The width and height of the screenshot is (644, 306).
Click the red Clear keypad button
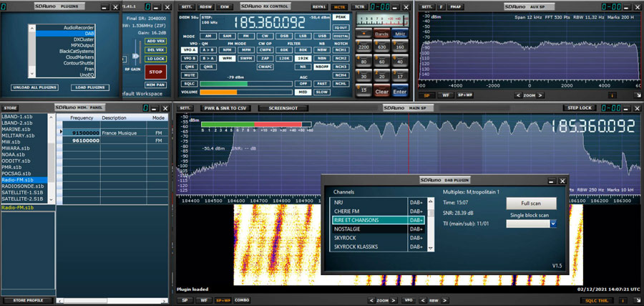click(381, 91)
